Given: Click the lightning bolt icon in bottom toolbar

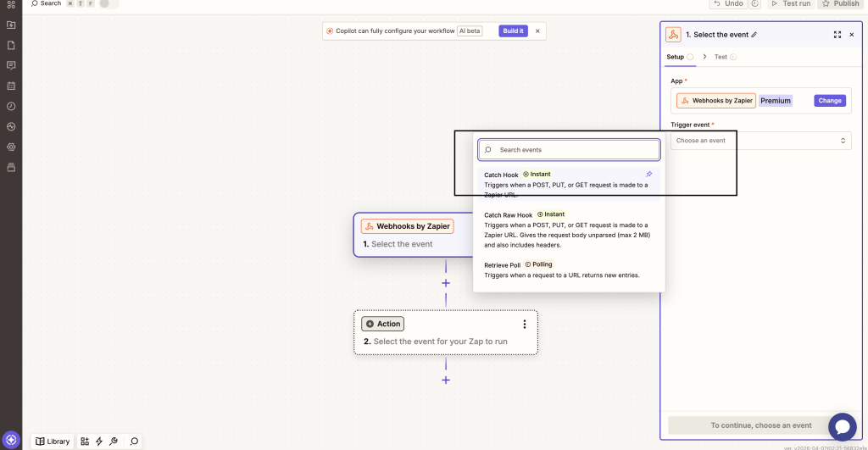Looking at the screenshot, I should pyautogui.click(x=99, y=442).
